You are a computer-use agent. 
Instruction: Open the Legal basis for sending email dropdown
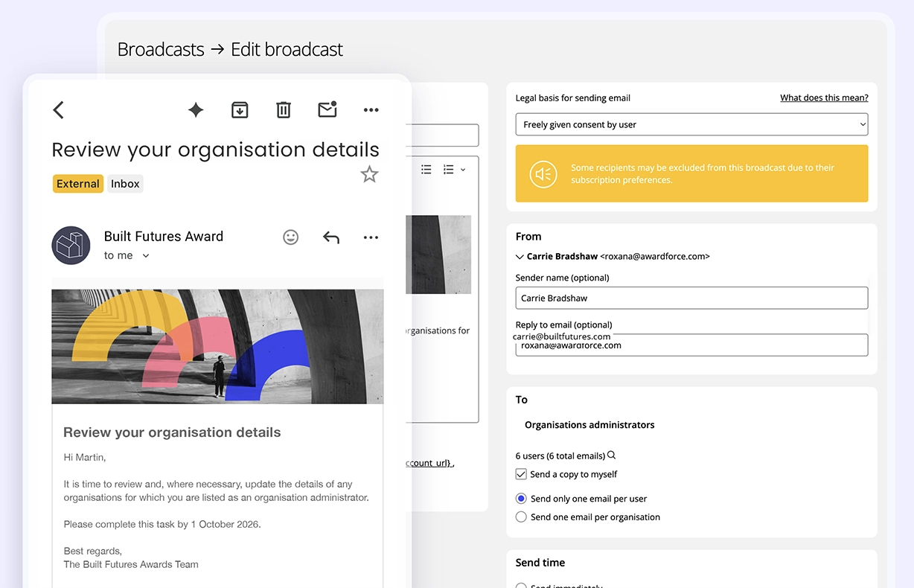(691, 124)
